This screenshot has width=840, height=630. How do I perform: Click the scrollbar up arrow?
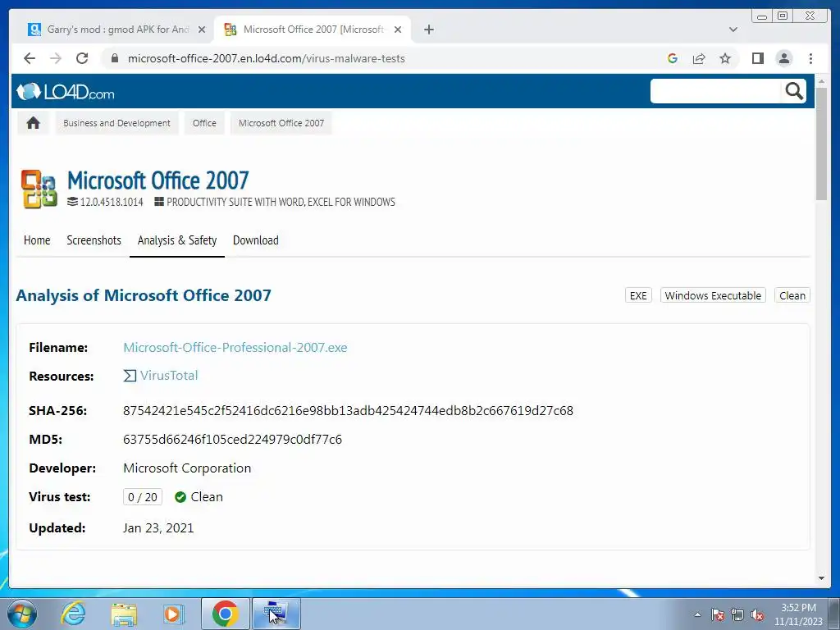(x=821, y=81)
